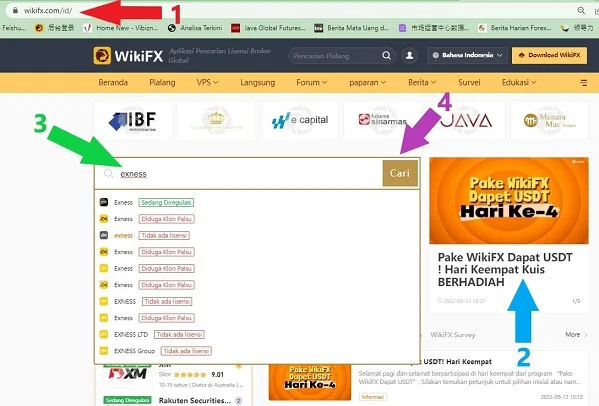The height and width of the screenshot is (406, 599).
Task: Click the exness search input field
Action: (239, 173)
